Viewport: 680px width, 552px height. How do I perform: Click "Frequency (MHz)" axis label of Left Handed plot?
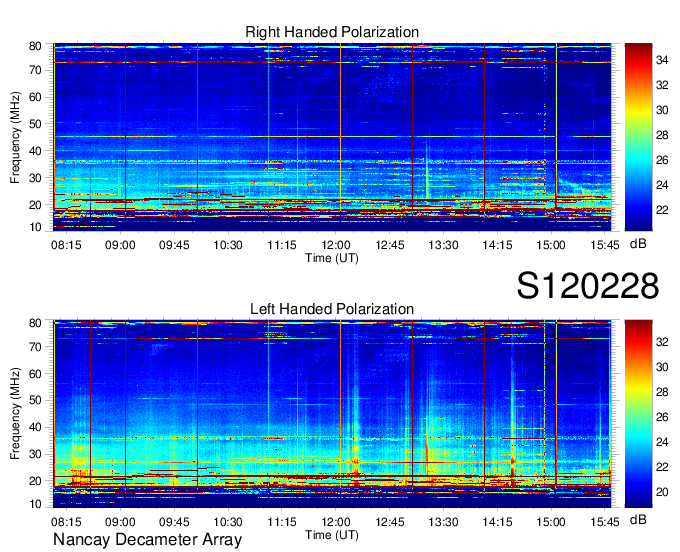coord(15,414)
